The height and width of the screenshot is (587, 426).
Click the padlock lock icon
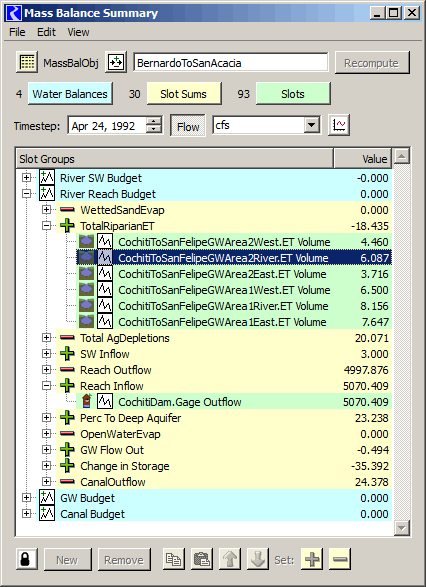click(27, 559)
